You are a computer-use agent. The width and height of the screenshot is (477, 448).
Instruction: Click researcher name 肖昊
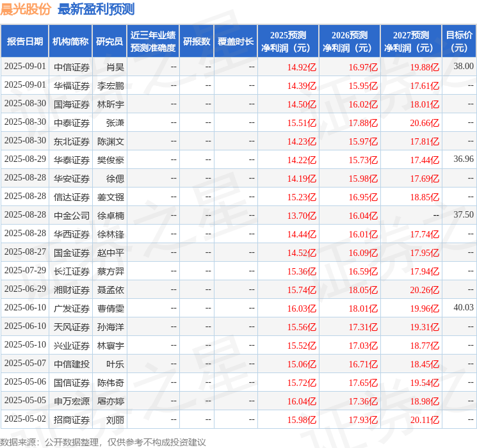click(115, 67)
